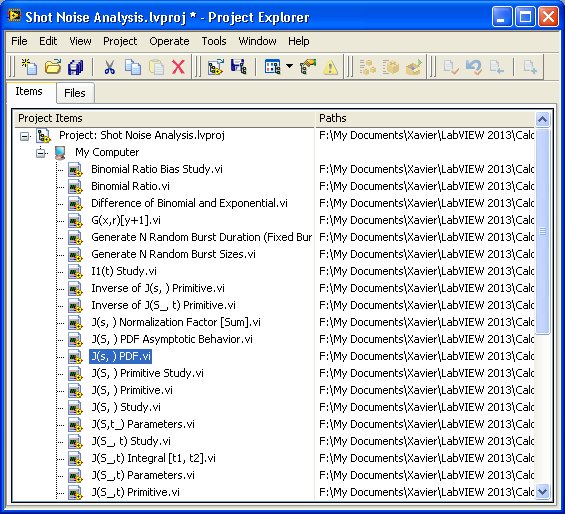The image size is (565, 514).
Task: Open the Filter View dropdown arrow
Action: pos(289,66)
